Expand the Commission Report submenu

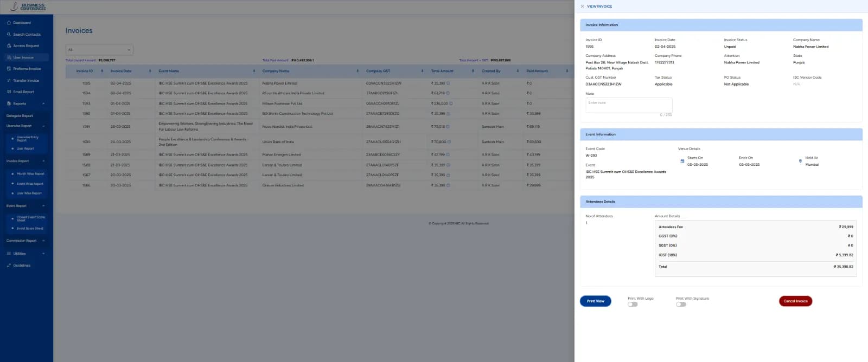coord(43,241)
